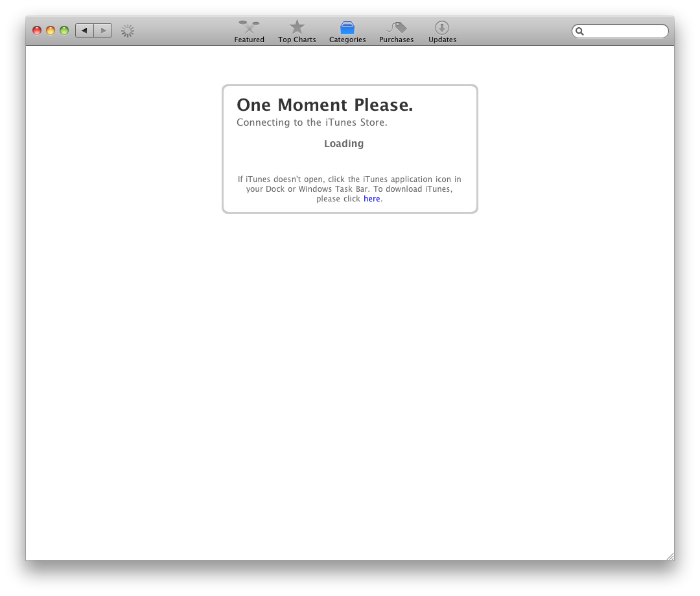Image resolution: width=700 pixels, height=596 pixels.
Task: Check Updates via the download arrow icon
Action: pos(442,27)
